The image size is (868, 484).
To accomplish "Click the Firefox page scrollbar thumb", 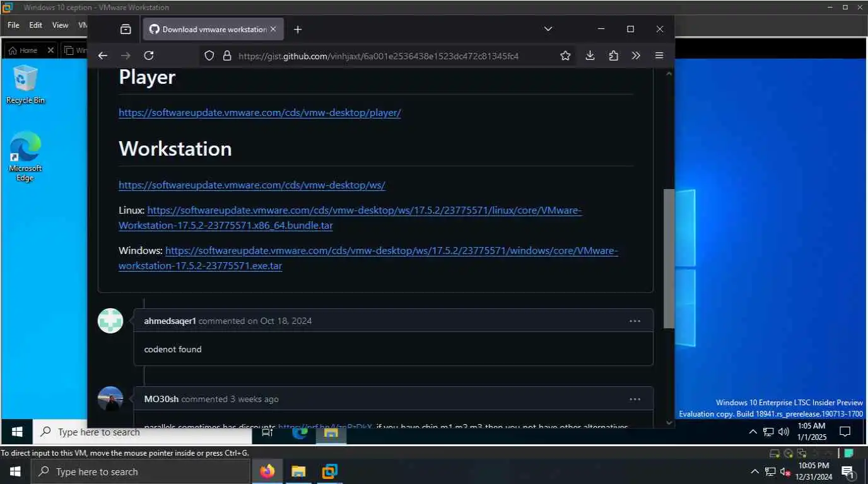I will pyautogui.click(x=669, y=258).
